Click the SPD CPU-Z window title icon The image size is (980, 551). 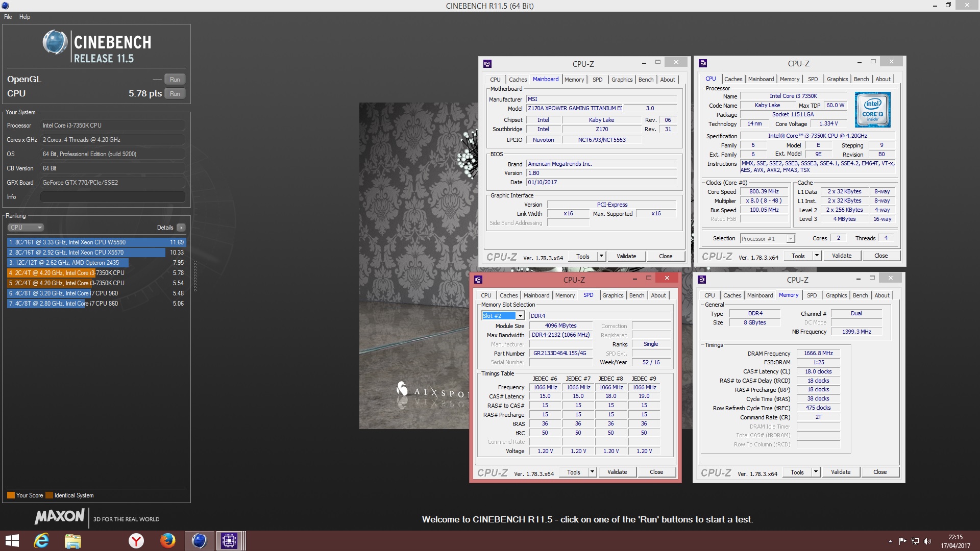tap(478, 280)
